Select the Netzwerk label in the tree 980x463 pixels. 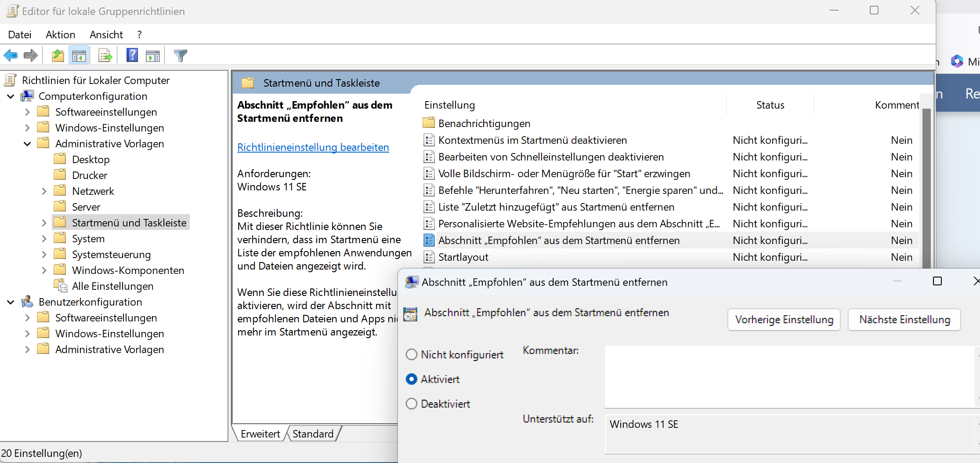(x=93, y=191)
